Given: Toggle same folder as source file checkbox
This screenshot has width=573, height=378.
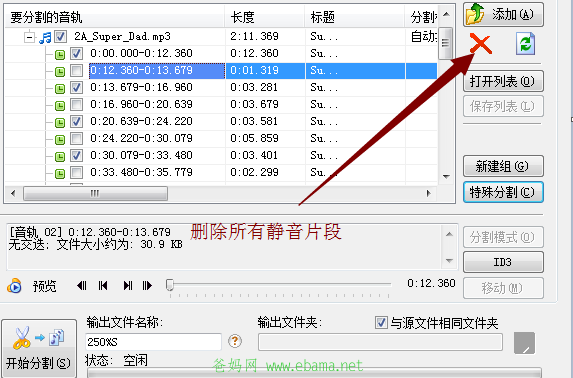Looking at the screenshot, I should (381, 323).
